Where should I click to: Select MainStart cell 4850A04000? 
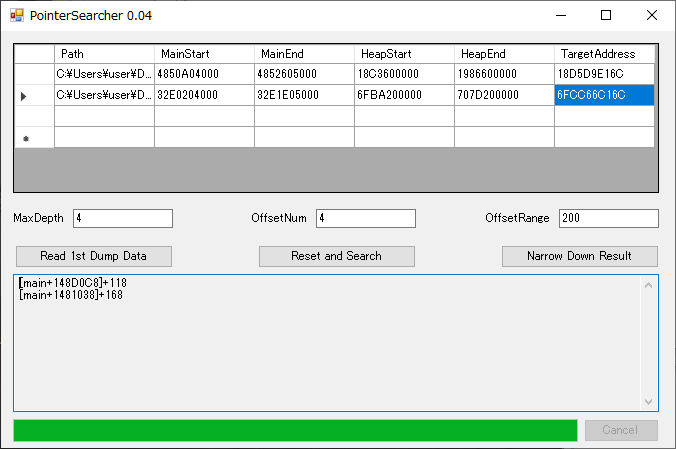tap(204, 74)
